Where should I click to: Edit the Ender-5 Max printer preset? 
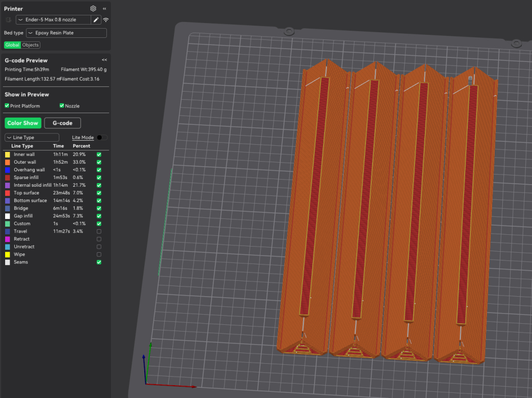[96, 20]
